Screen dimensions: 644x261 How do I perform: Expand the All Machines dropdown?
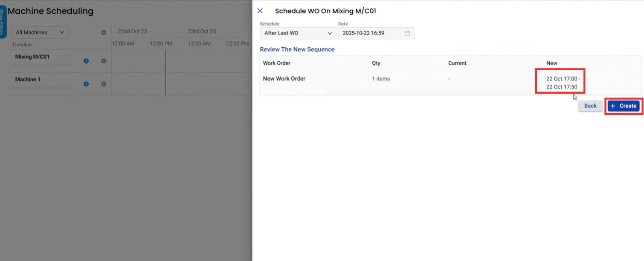(x=40, y=32)
